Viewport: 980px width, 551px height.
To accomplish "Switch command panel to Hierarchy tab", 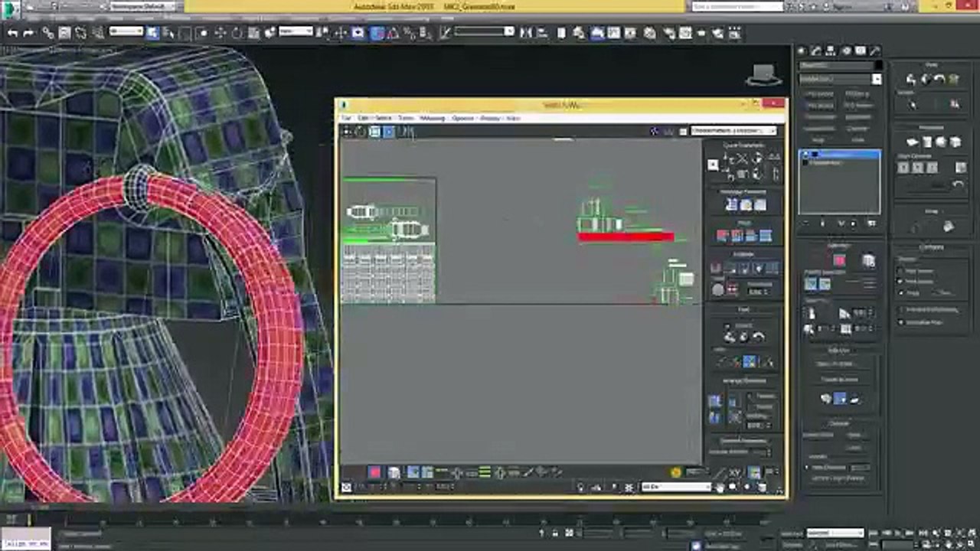I will pyautogui.click(x=831, y=51).
